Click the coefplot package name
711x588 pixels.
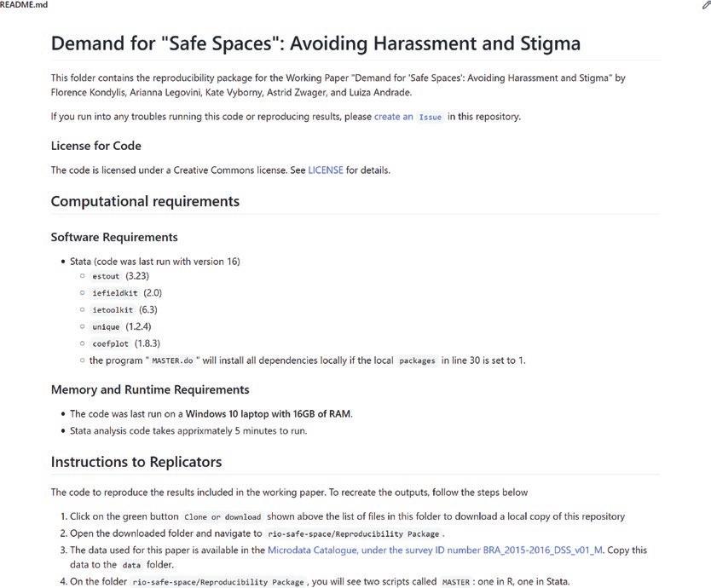pos(110,344)
